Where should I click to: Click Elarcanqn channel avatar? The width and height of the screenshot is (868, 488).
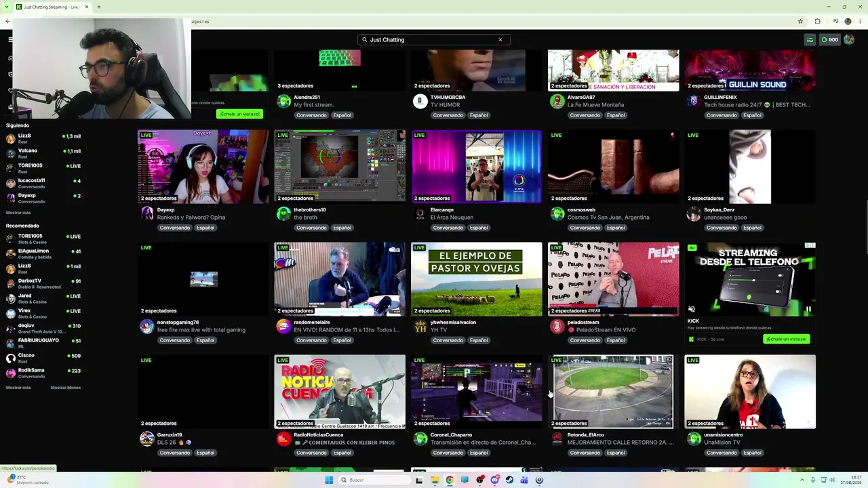pos(420,213)
